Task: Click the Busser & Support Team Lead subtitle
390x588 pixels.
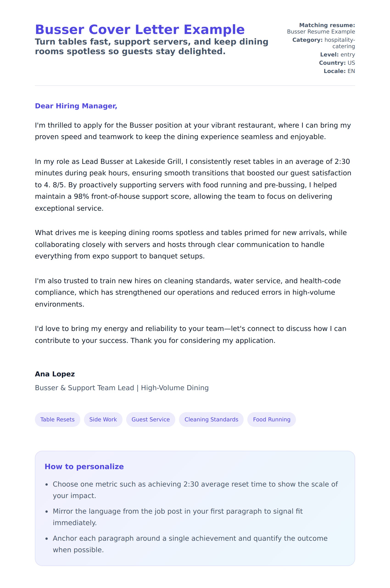Action: pyautogui.click(x=122, y=388)
